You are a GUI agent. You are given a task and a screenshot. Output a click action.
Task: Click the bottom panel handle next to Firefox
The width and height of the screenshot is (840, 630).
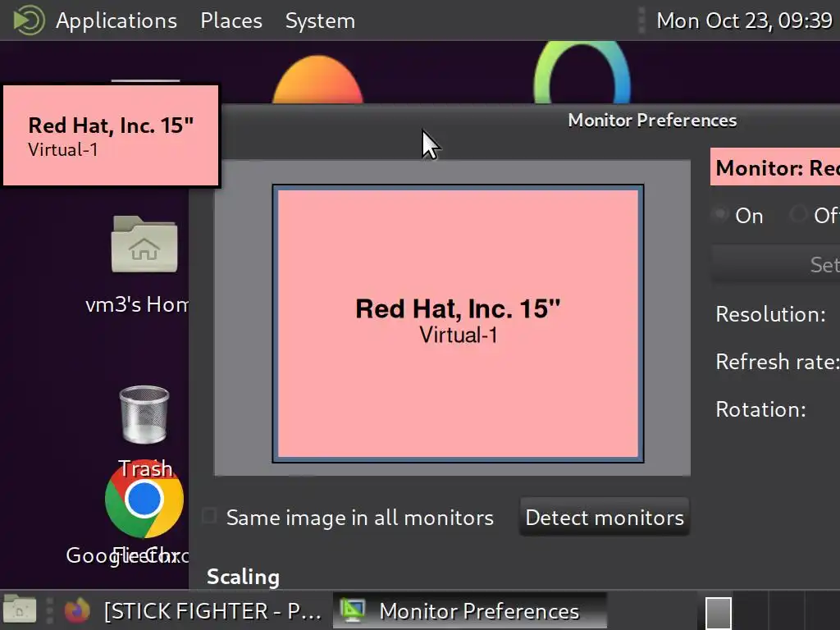[x=49, y=610]
